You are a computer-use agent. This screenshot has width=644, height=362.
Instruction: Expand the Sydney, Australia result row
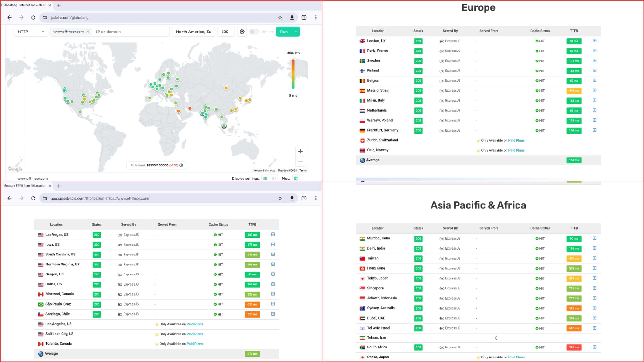(x=595, y=308)
